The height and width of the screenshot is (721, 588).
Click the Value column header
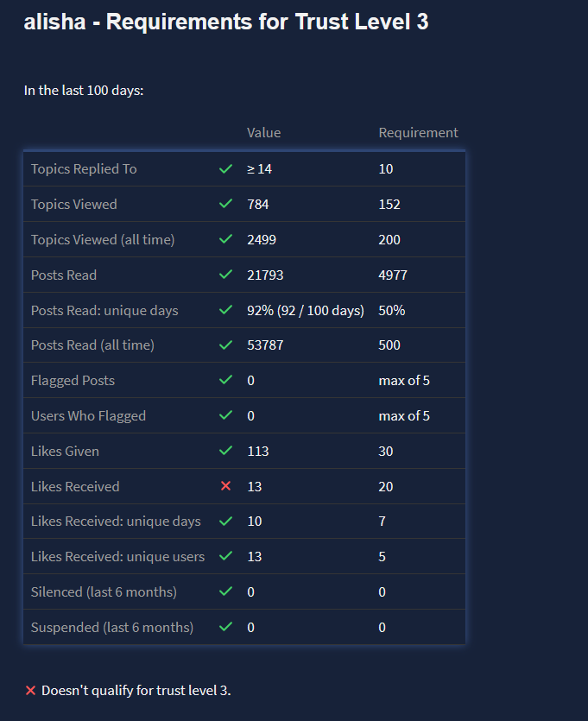coord(263,133)
